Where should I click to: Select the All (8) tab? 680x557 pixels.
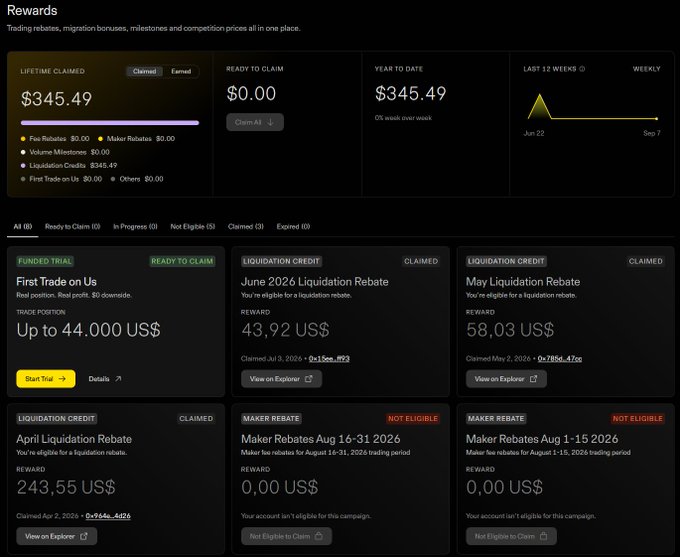click(23, 226)
